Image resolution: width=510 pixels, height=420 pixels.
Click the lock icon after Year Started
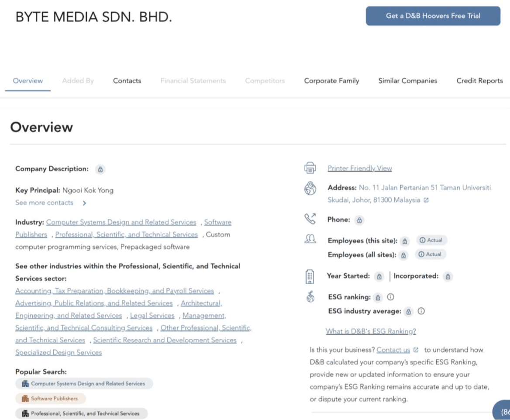[379, 276]
